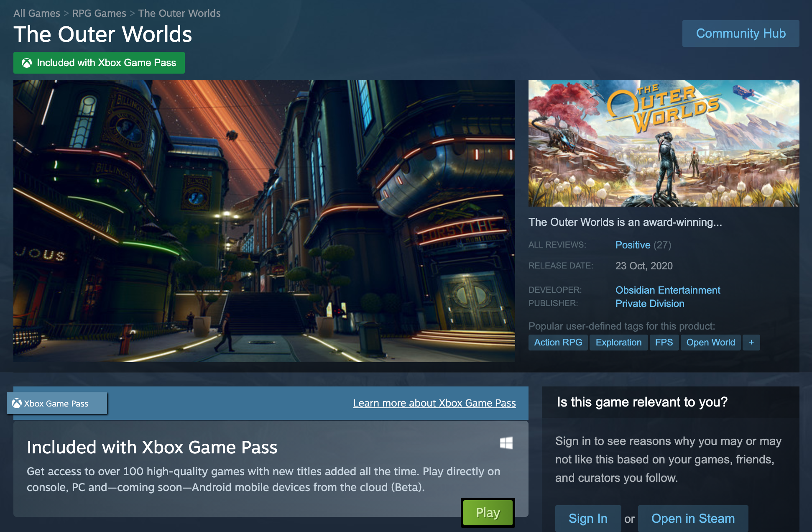View the main Byzantium street screenshot
Screen dimensions: 812x532
point(264,221)
